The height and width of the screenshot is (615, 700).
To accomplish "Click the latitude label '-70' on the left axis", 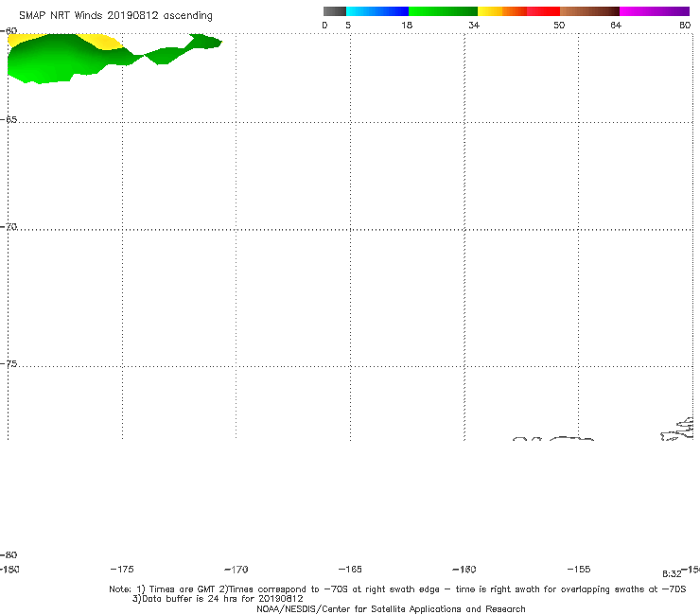I will 9,227.
